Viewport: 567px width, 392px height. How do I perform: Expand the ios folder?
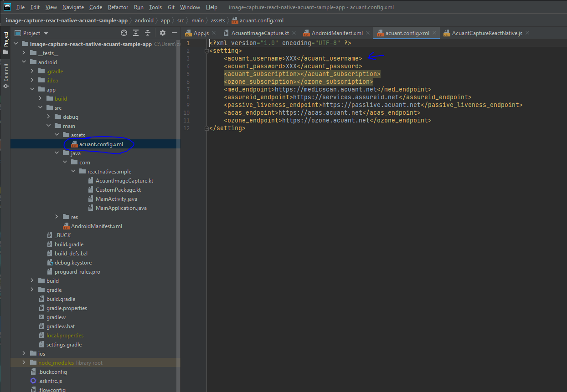[24, 354]
